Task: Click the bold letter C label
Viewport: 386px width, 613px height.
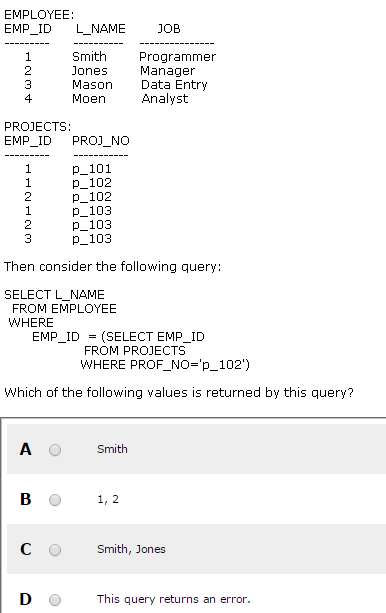Action: 26,549
